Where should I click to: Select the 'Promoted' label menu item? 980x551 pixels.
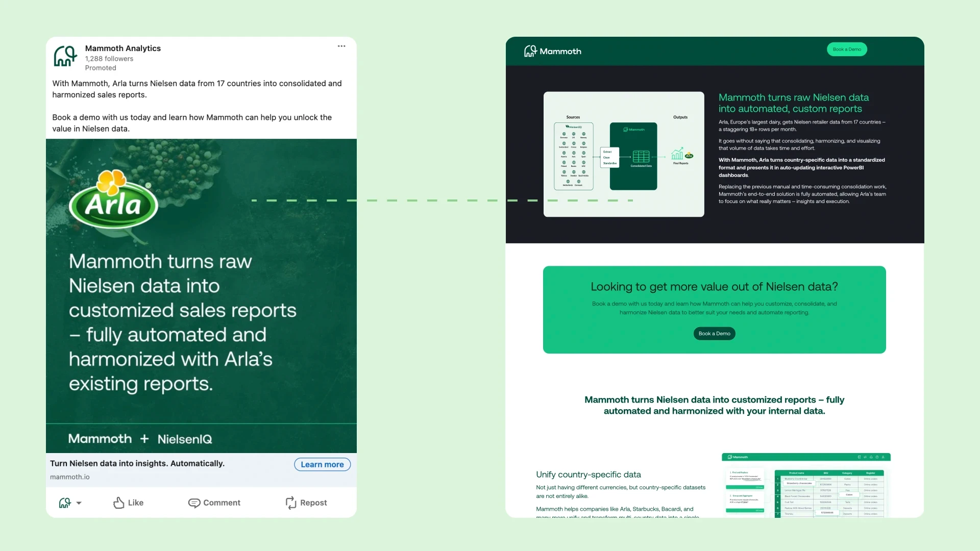(101, 67)
